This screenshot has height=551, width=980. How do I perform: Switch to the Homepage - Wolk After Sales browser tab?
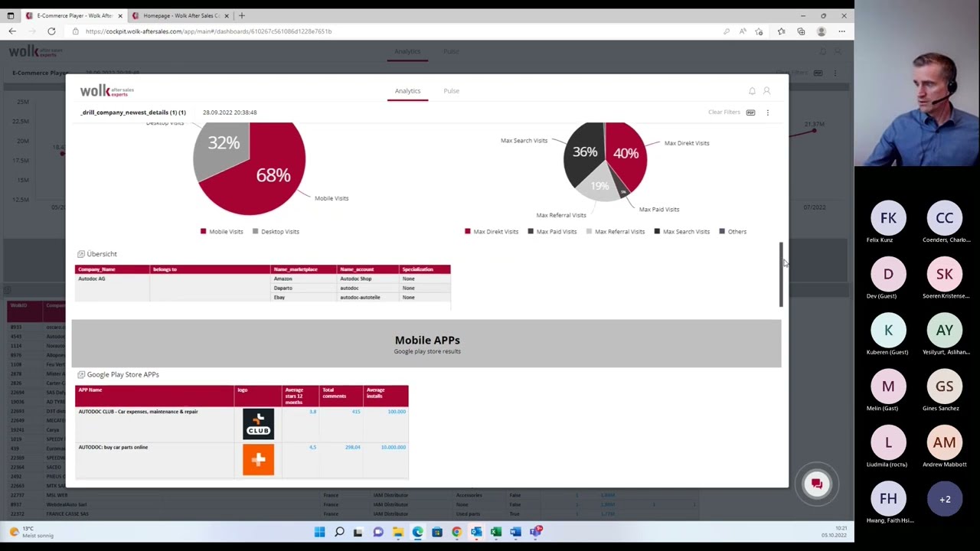click(181, 15)
